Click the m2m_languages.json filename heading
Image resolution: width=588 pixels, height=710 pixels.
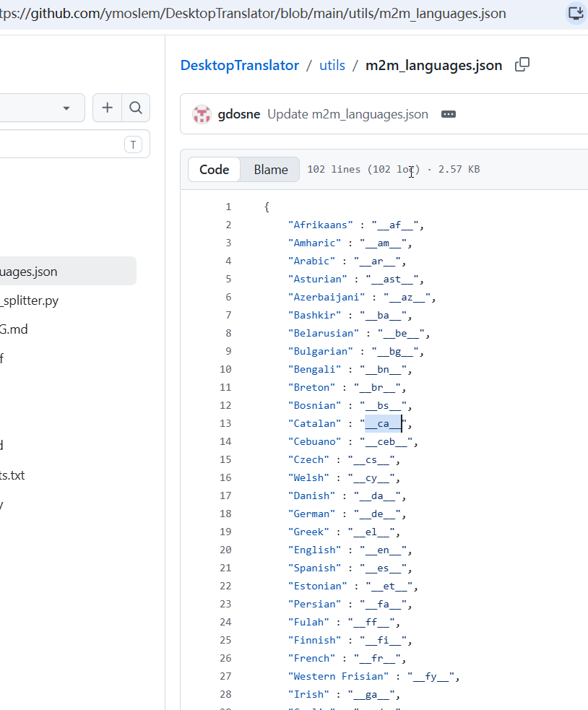point(433,65)
